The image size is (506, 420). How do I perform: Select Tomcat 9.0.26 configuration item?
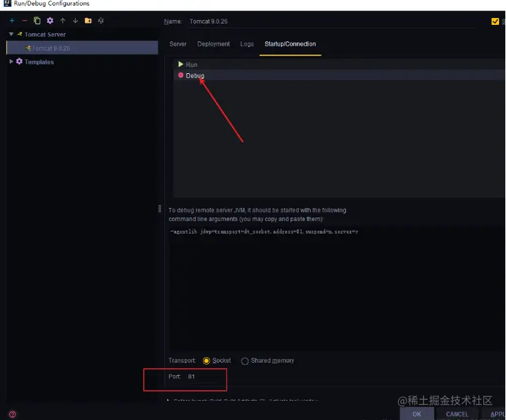click(x=82, y=48)
